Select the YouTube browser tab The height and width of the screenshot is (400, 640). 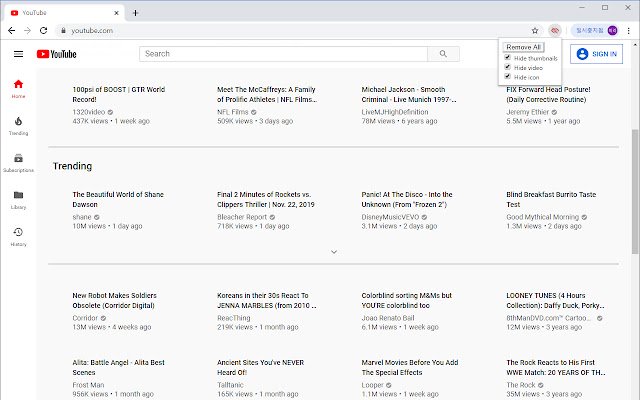(x=63, y=13)
